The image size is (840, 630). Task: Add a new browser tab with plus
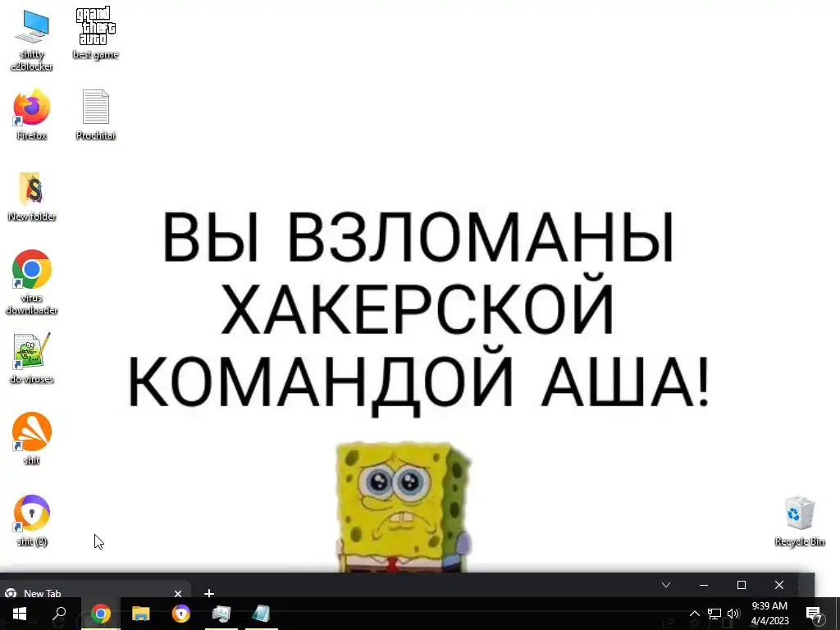point(209,593)
